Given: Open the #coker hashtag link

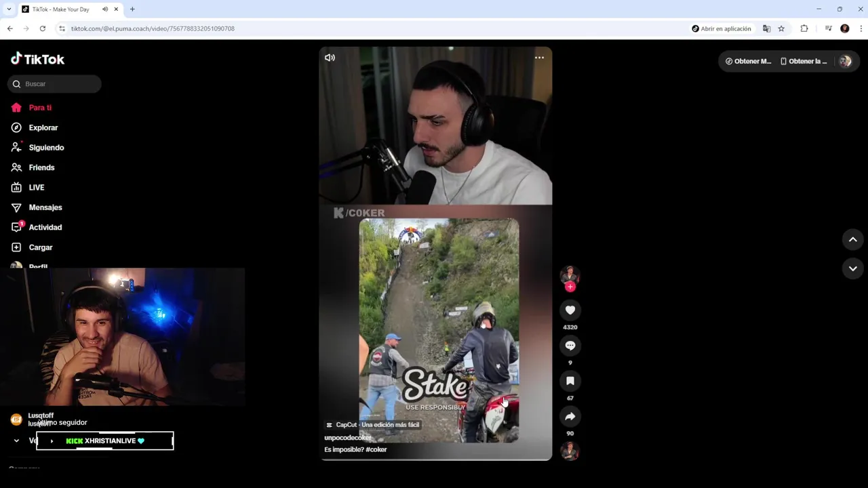Looking at the screenshot, I should point(376,449).
